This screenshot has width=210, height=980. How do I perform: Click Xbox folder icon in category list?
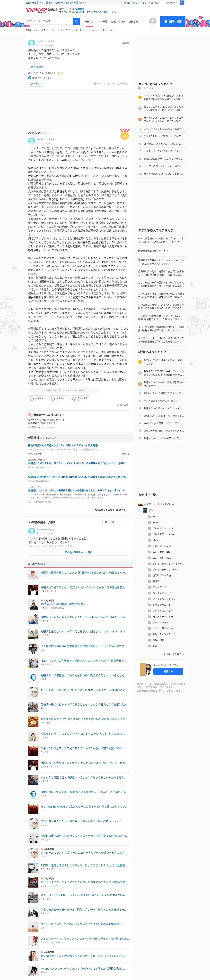[149, 540]
